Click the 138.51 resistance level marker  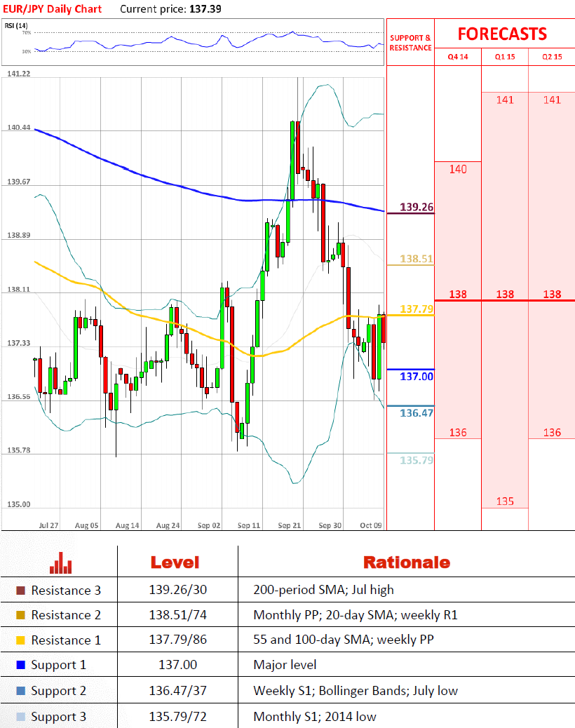(x=417, y=259)
